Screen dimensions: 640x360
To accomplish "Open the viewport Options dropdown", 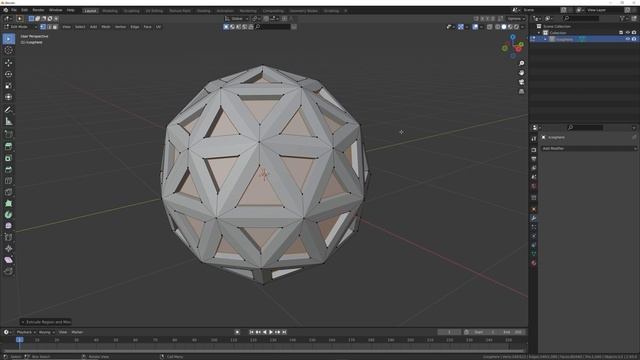I will 516,18.
